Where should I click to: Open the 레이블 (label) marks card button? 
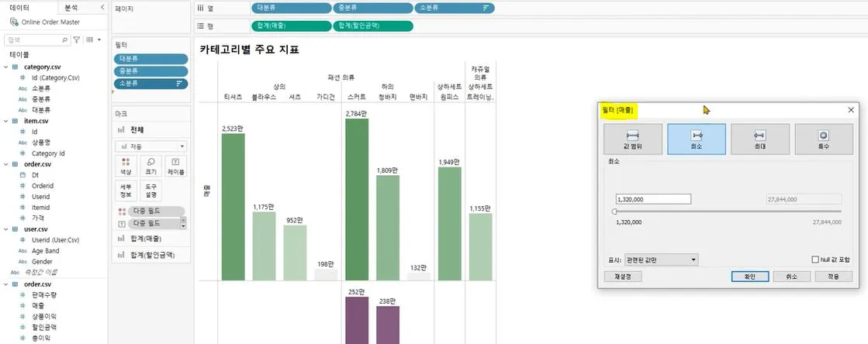click(175, 166)
